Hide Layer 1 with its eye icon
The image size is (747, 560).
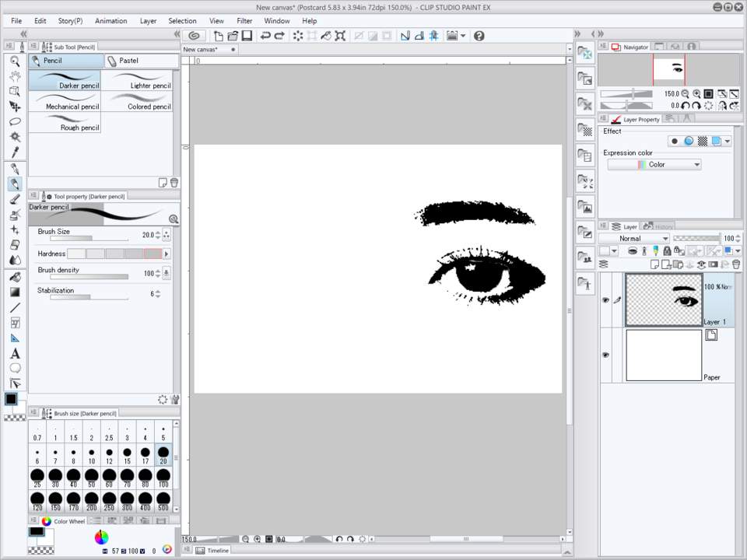[605, 299]
